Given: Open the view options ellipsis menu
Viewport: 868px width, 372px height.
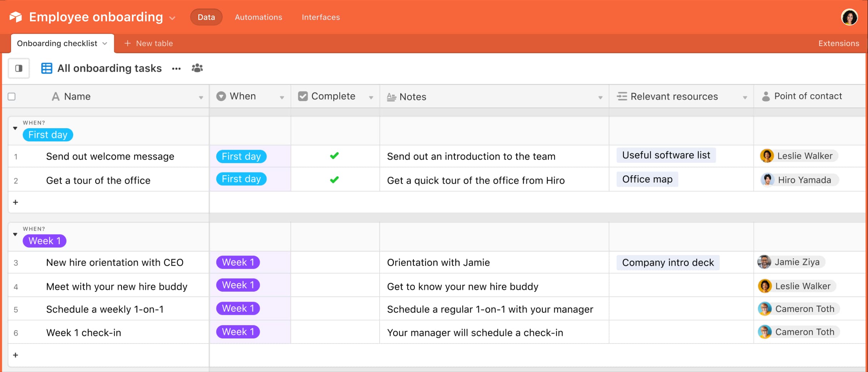Looking at the screenshot, I should tap(176, 69).
